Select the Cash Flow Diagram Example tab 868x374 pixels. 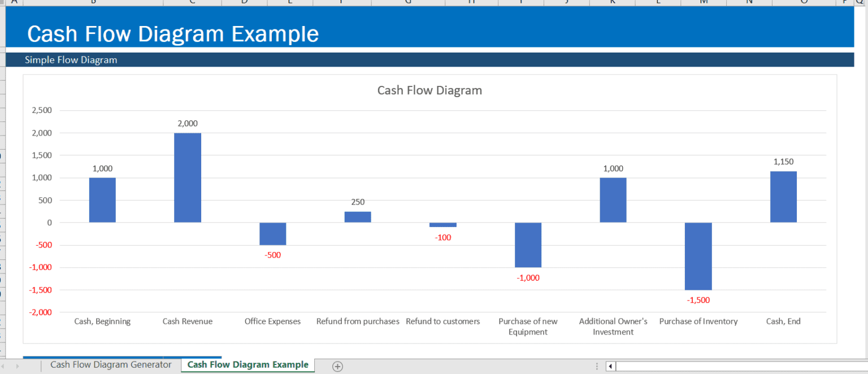click(x=248, y=364)
